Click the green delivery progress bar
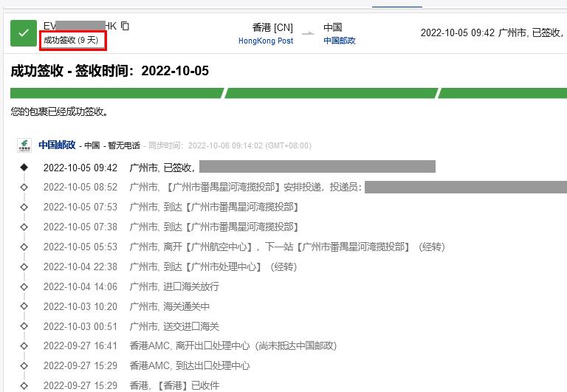The width and height of the screenshot is (567, 392). point(117,93)
